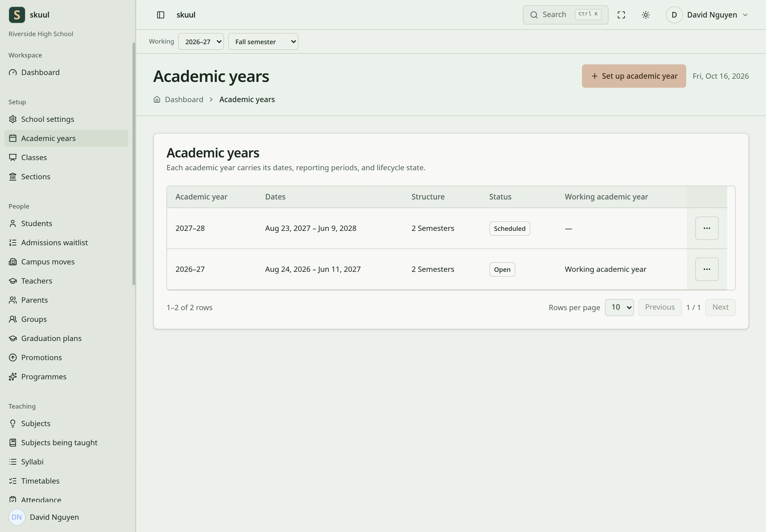Click the Sections building icon
The width and height of the screenshot is (766, 532).
click(13, 177)
